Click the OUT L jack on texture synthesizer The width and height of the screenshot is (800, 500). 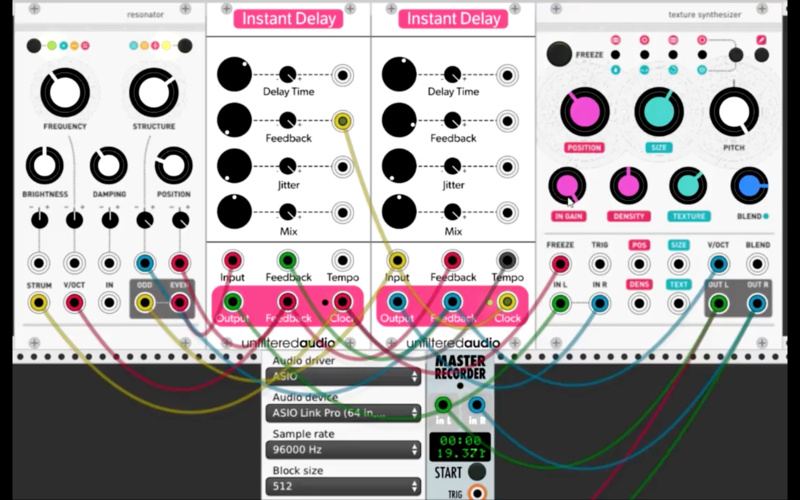(718, 303)
